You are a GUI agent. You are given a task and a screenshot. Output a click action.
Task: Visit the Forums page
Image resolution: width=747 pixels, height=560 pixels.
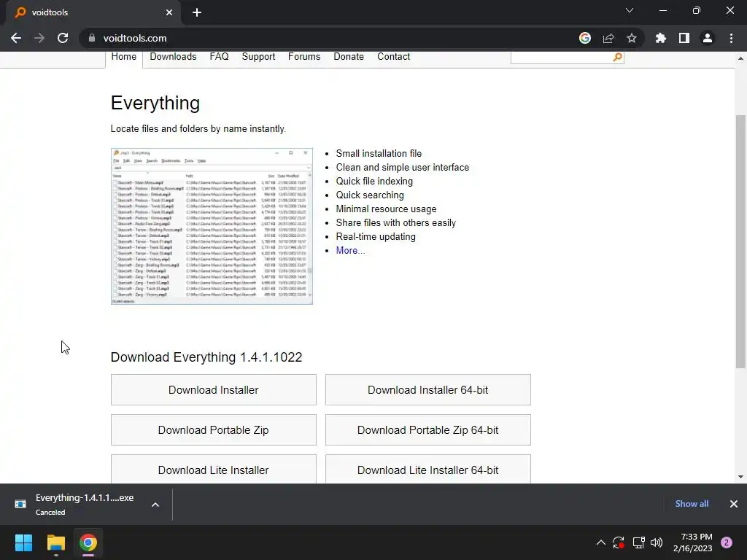click(x=304, y=57)
